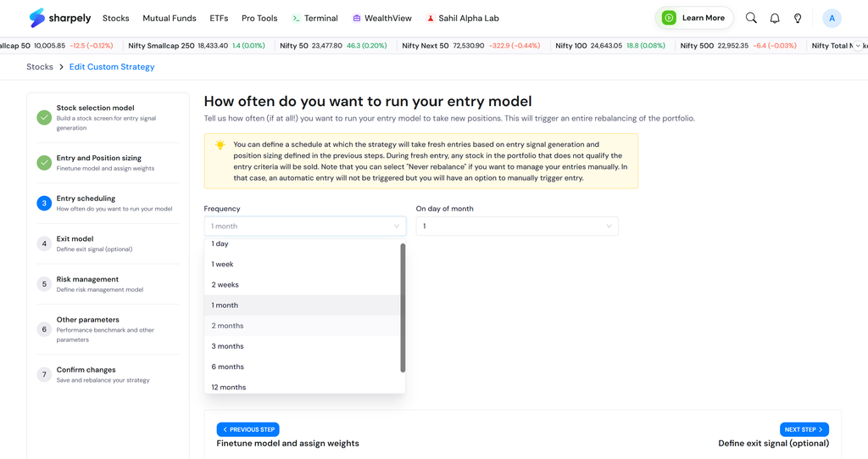
Task: Open Terminal from the top navigation
Action: point(314,19)
